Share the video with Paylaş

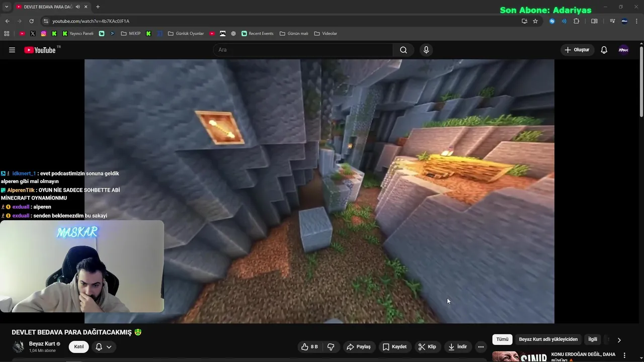click(359, 347)
